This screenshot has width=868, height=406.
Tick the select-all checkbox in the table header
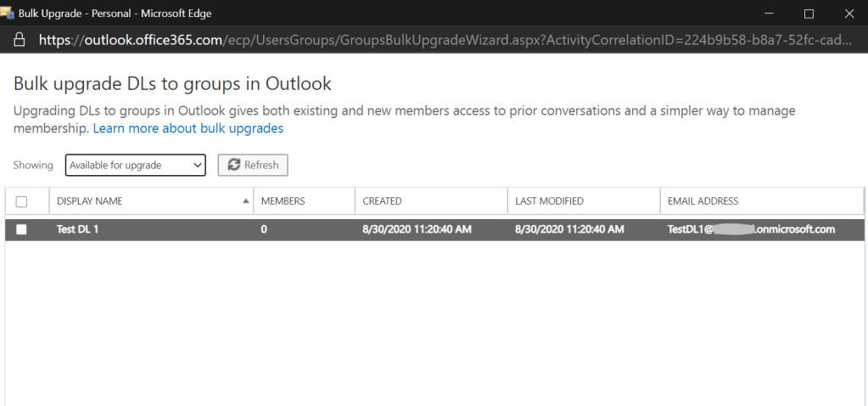[22, 201]
